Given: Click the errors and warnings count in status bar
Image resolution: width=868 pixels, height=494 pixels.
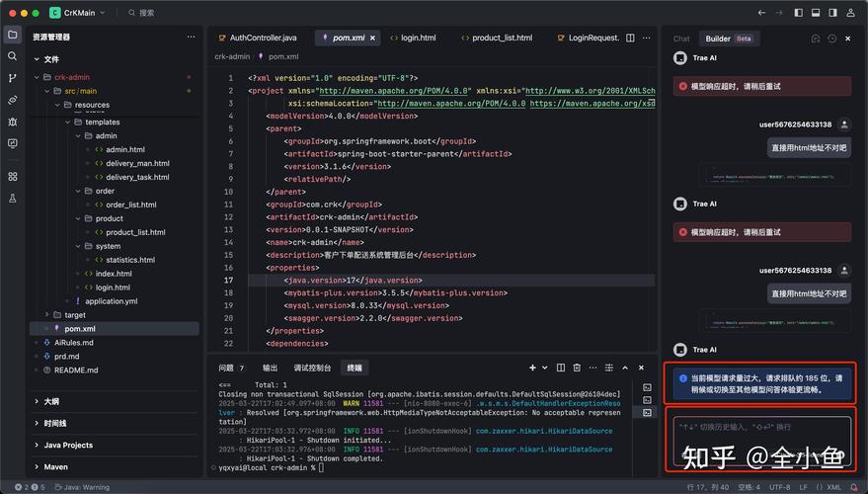Looking at the screenshot, I should tap(30, 487).
